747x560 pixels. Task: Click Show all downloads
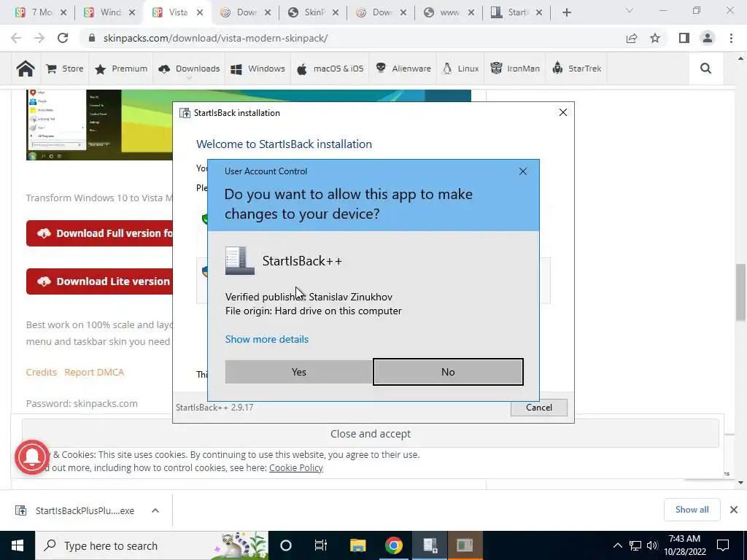(692, 510)
